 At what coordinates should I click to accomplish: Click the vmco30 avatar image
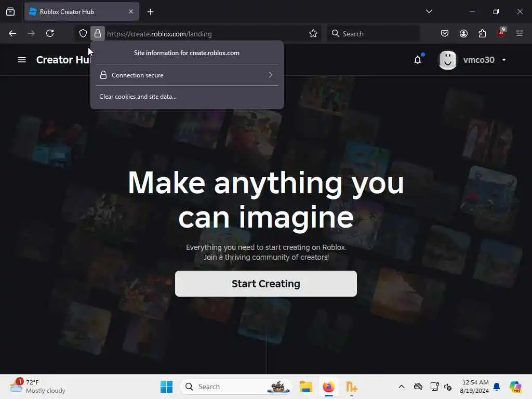pos(447,60)
